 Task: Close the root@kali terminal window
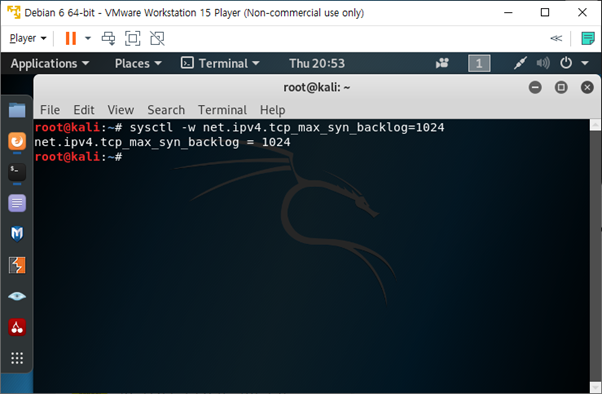587,88
